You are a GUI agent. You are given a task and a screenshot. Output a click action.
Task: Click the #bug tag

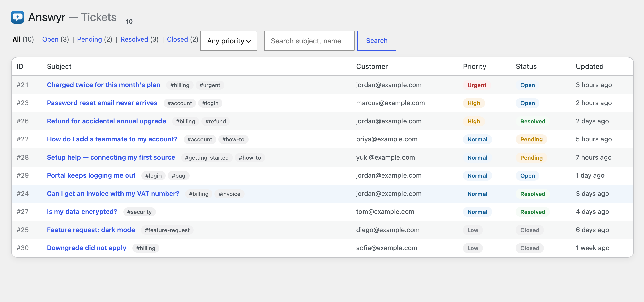(178, 176)
